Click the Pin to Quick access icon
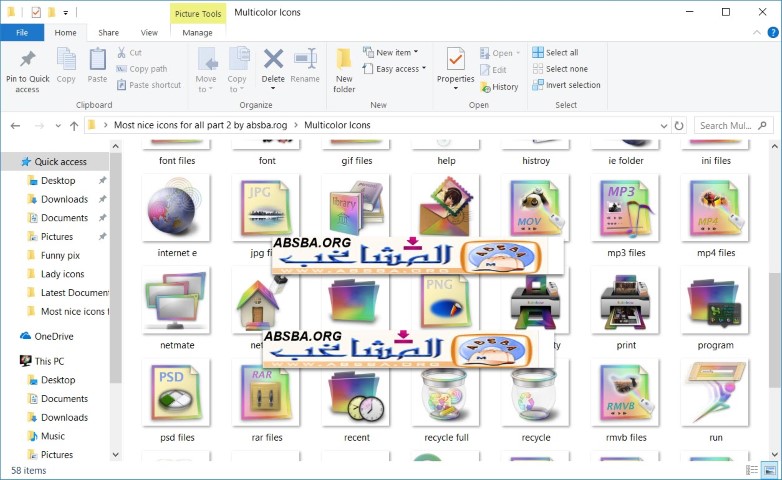The image size is (782, 480). point(27,60)
